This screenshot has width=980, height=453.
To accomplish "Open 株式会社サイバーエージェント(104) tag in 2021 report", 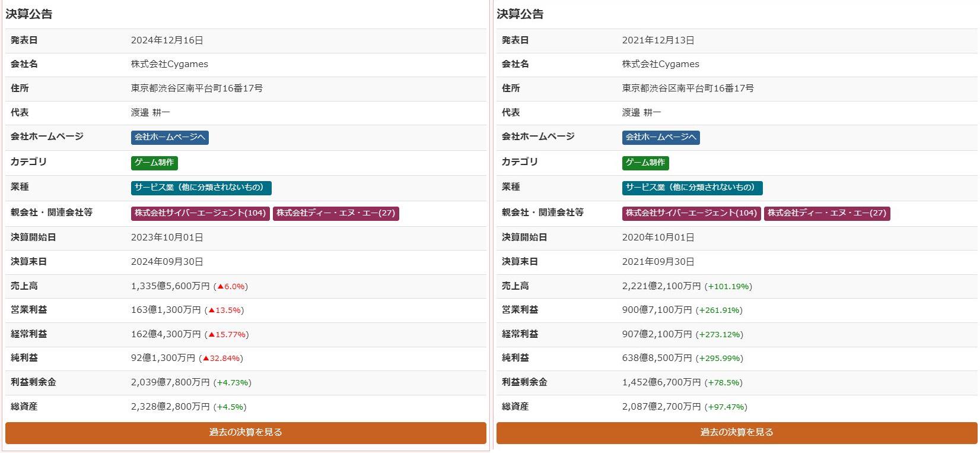I will [x=691, y=213].
